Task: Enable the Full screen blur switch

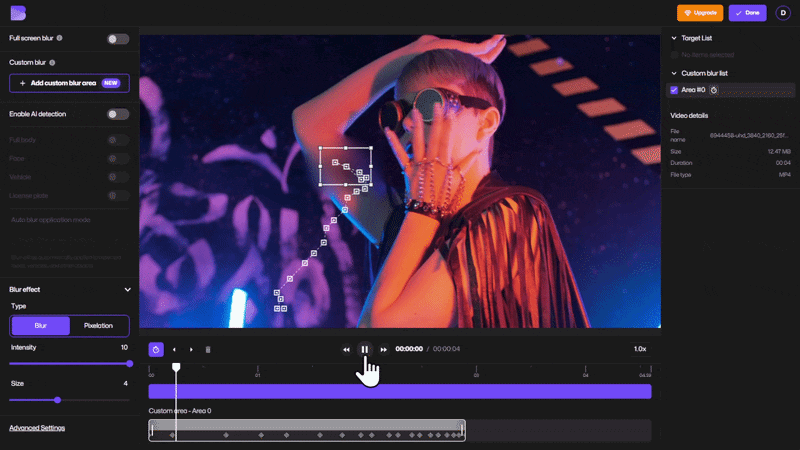Action: (x=118, y=39)
